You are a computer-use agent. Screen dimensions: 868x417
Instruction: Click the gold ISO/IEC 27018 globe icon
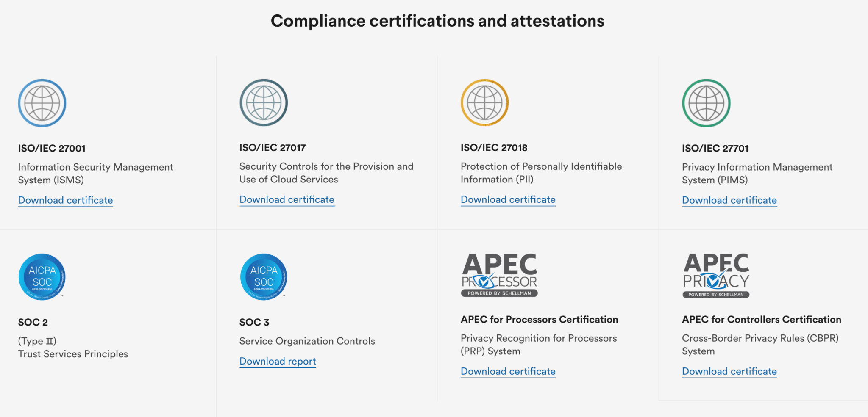pyautogui.click(x=485, y=102)
